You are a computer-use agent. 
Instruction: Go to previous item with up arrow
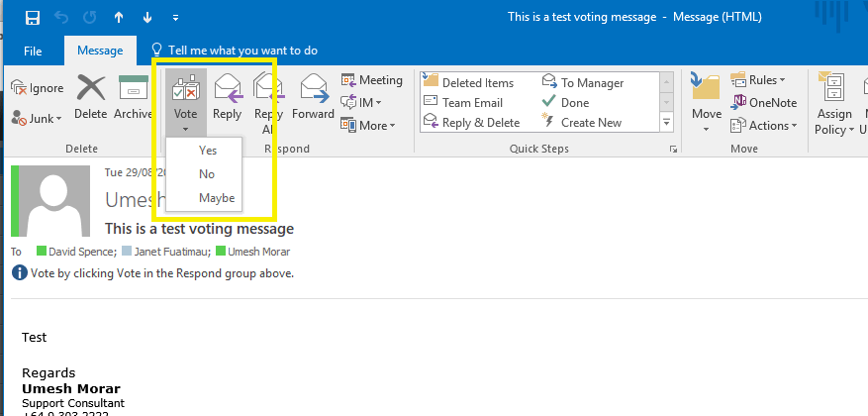coord(119,18)
